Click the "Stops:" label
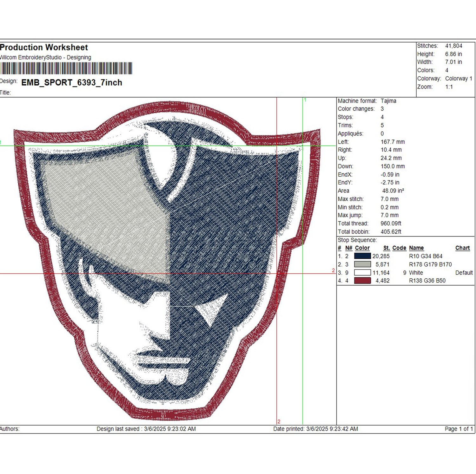Viewport: 476px width, 474px height. 345,117
